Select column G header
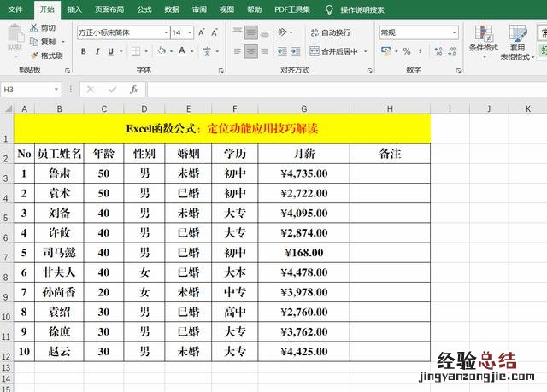Image resolution: width=547 pixels, height=392 pixels. click(304, 108)
